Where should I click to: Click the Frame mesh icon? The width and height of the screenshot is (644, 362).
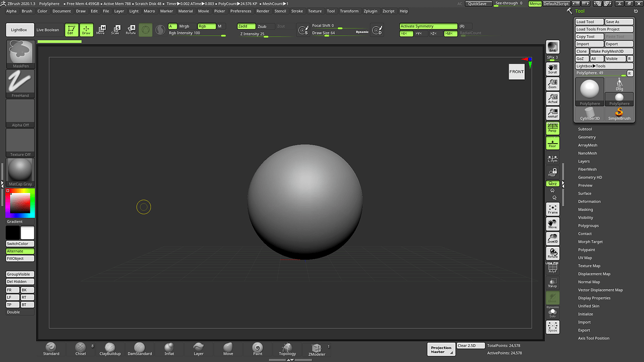point(552,209)
